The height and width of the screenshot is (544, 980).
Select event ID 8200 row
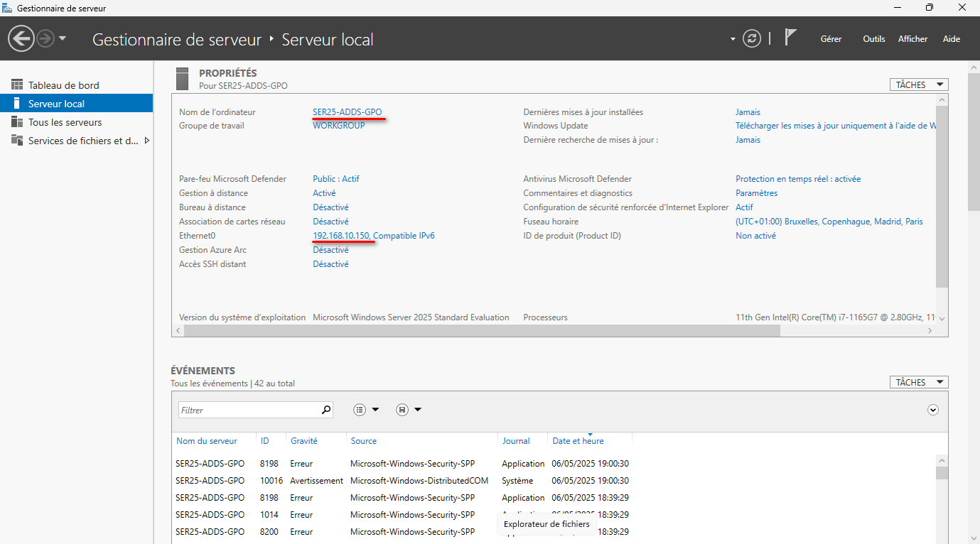402,532
